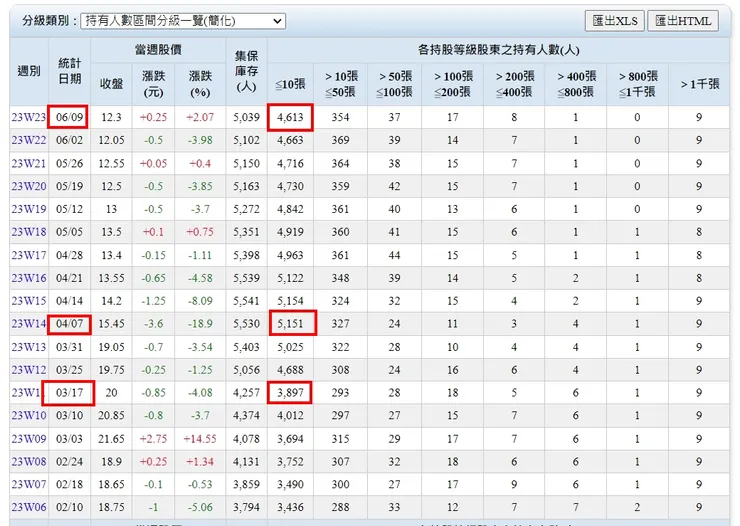Viewport: 740px width, 526px height.
Task: Click the 當週股價 group header
Action: pyautogui.click(x=158, y=50)
